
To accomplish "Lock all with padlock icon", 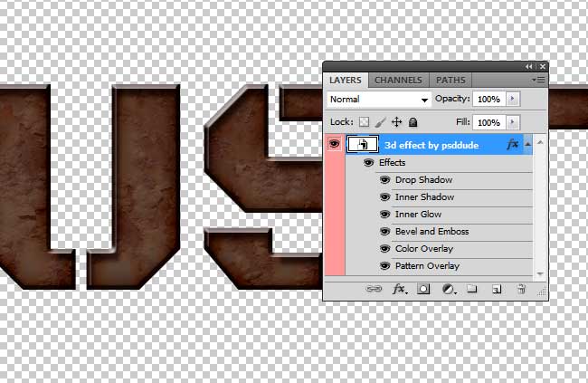I will (413, 122).
